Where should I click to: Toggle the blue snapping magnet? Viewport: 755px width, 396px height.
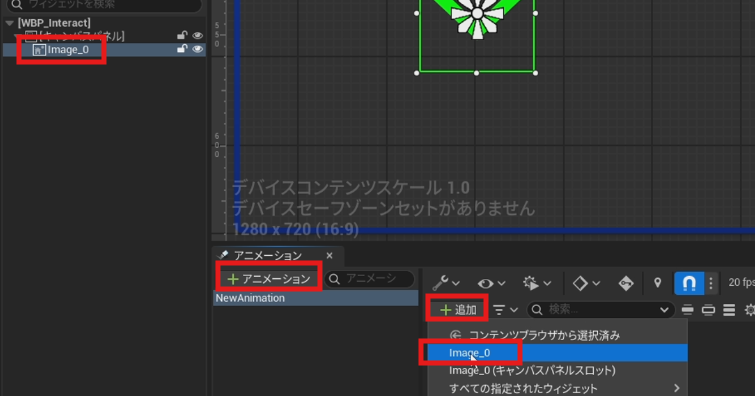coord(689,283)
